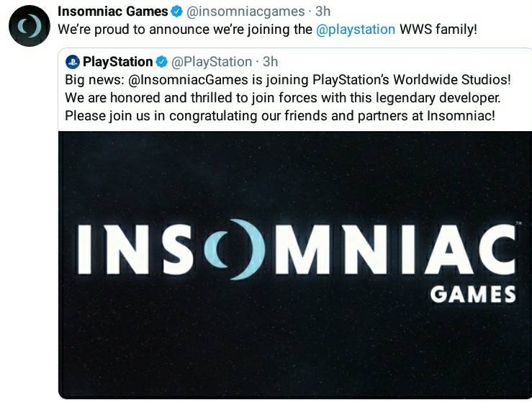Follow the blue @playstation mention link
This screenshot has width=532, height=402.
(356, 30)
